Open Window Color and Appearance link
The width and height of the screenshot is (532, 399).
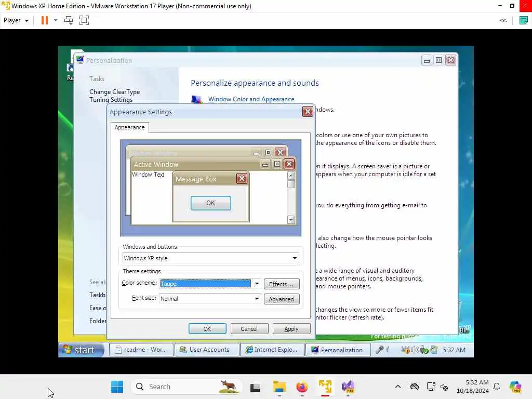[251, 99]
